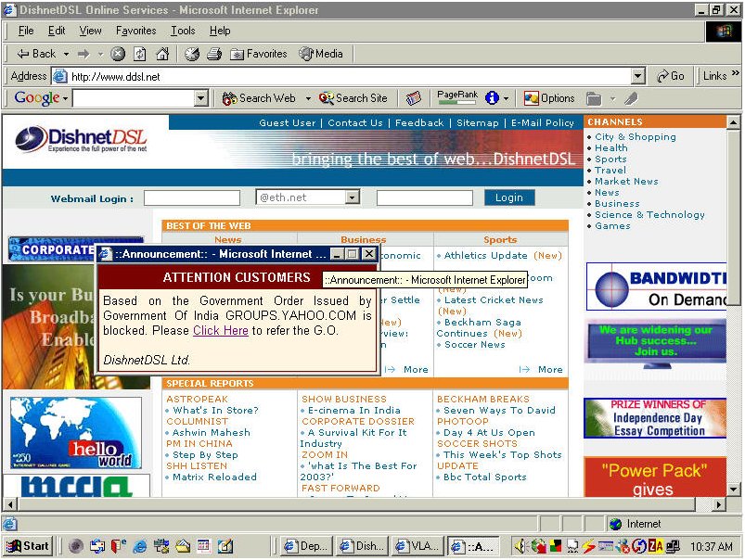This screenshot has width=745, height=560.
Task: Click the Go button beside the address bar
Action: [671, 76]
